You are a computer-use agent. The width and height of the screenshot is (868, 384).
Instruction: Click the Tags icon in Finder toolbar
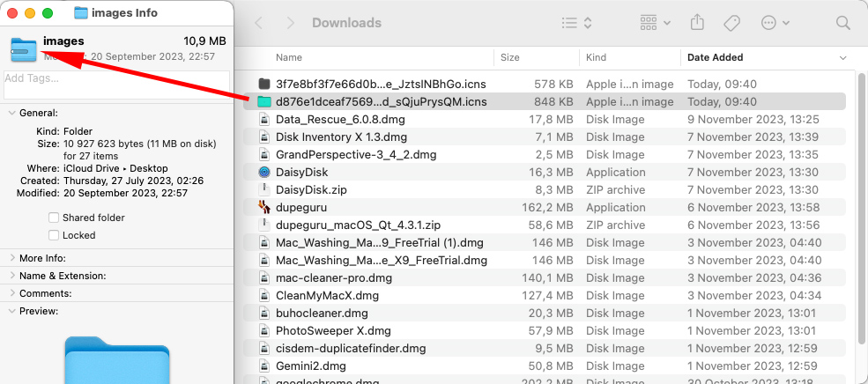(x=731, y=23)
